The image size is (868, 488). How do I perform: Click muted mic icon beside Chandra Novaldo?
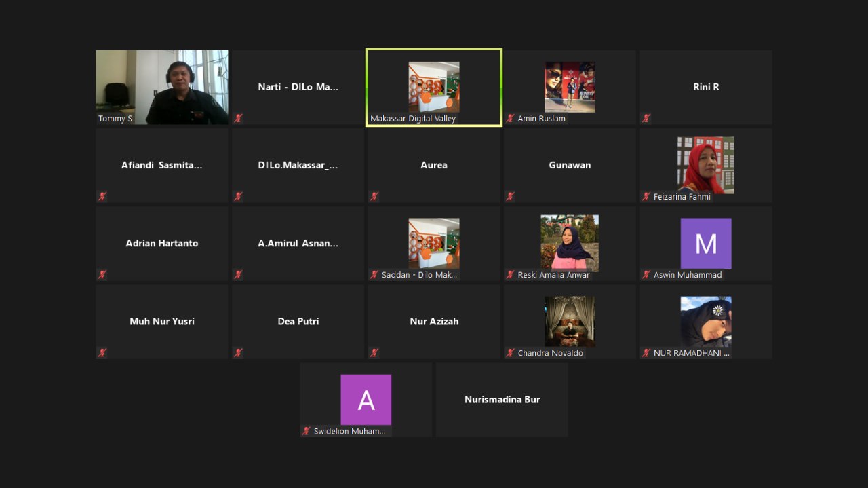(x=510, y=353)
